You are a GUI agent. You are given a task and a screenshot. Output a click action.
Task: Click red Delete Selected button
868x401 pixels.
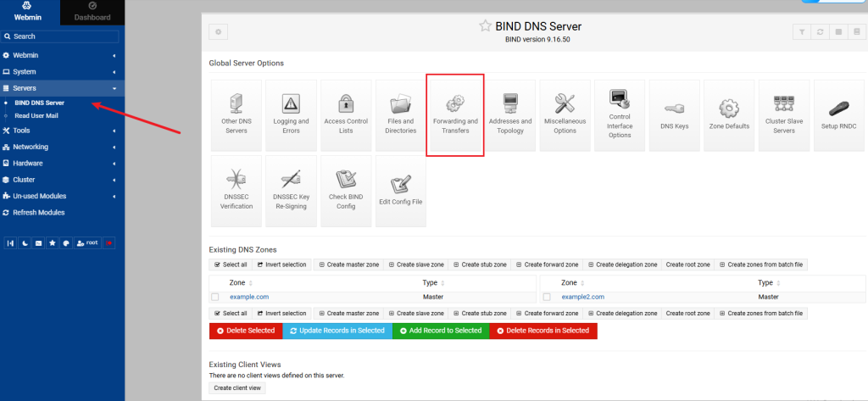point(246,331)
